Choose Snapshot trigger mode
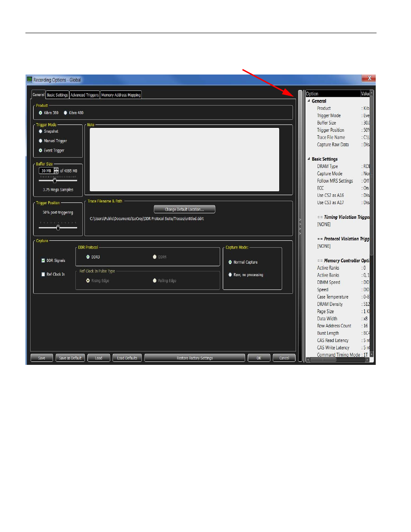Screen dimensions: 411x532 point(49,131)
